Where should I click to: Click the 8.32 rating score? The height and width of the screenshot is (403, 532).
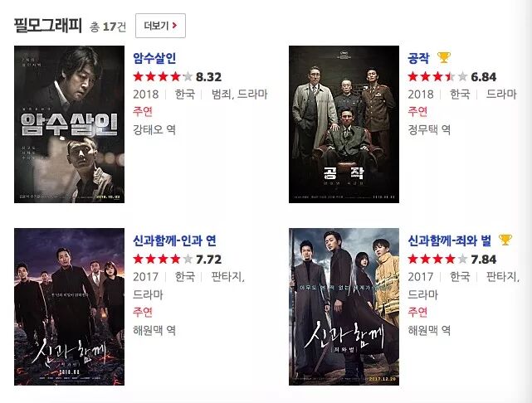pyautogui.click(x=208, y=77)
